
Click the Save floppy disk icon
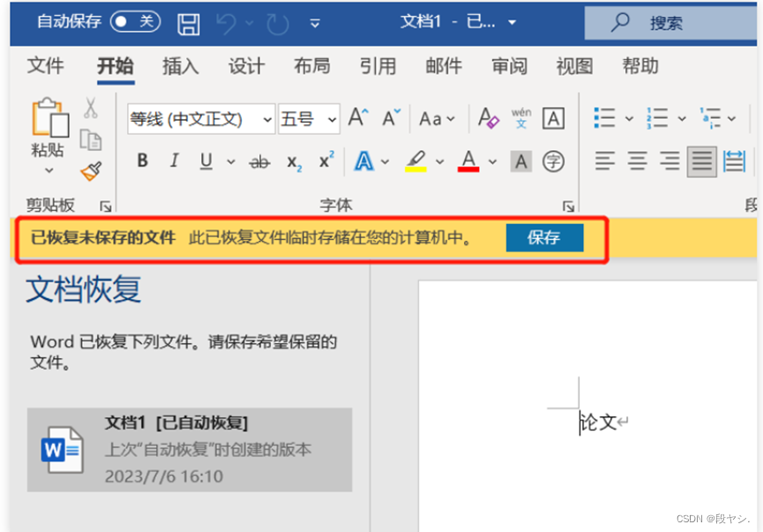[189, 23]
